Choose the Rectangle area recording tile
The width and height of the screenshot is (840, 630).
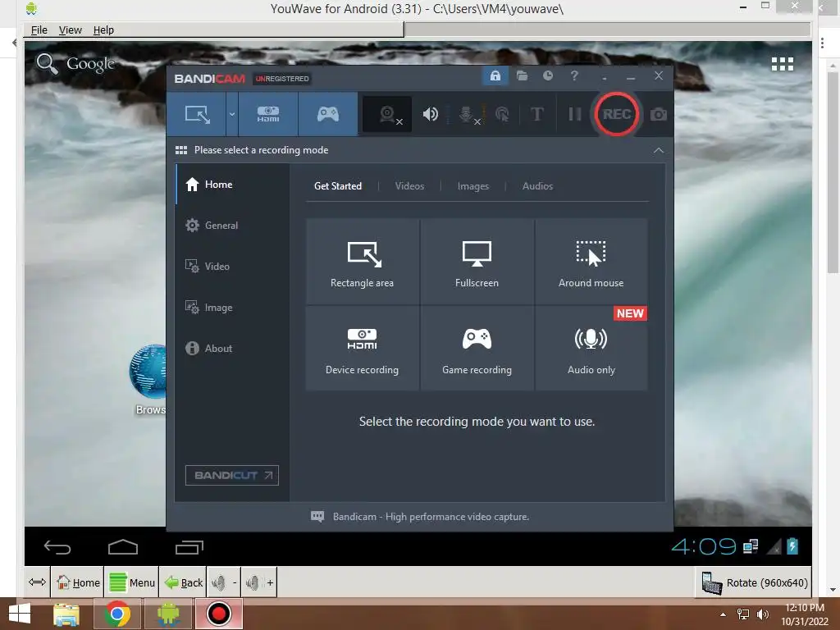coord(362,261)
